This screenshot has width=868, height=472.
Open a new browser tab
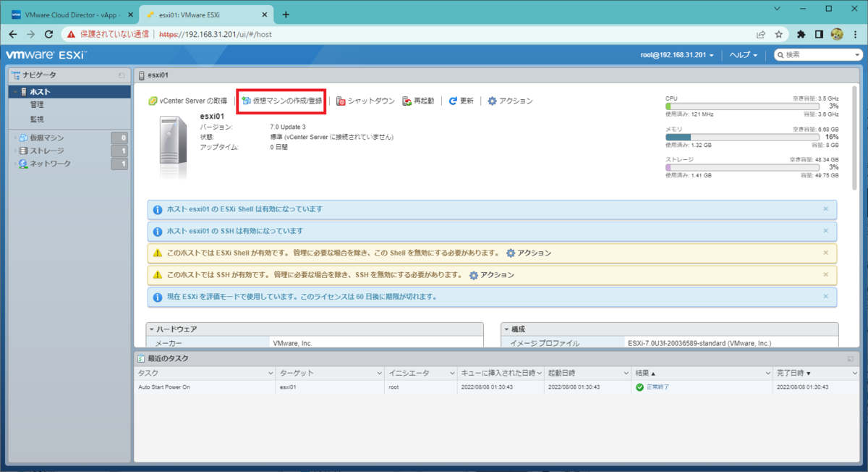coord(286,14)
